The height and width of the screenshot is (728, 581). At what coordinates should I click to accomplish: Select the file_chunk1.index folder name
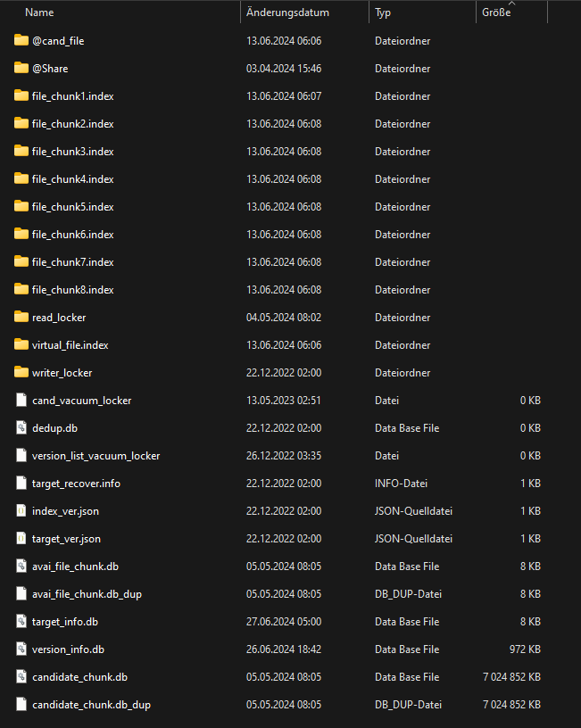pos(72,96)
